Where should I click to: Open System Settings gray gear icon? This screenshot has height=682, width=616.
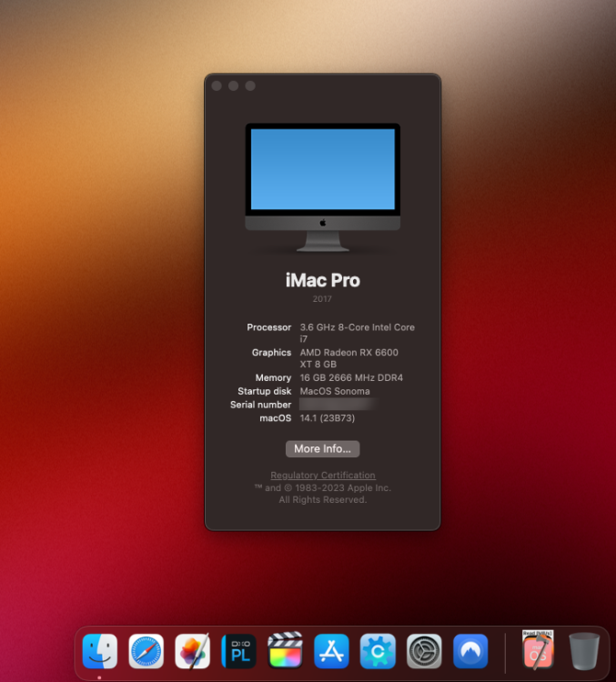[x=424, y=651]
